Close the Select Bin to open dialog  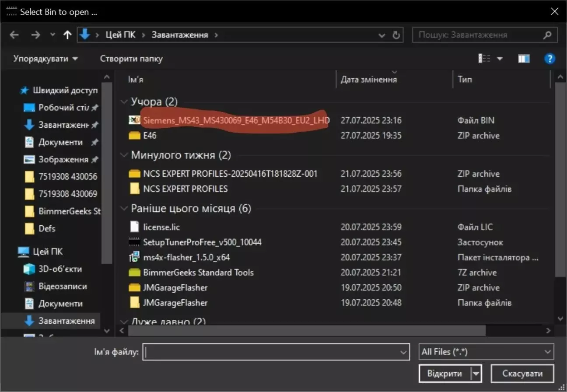click(x=554, y=11)
